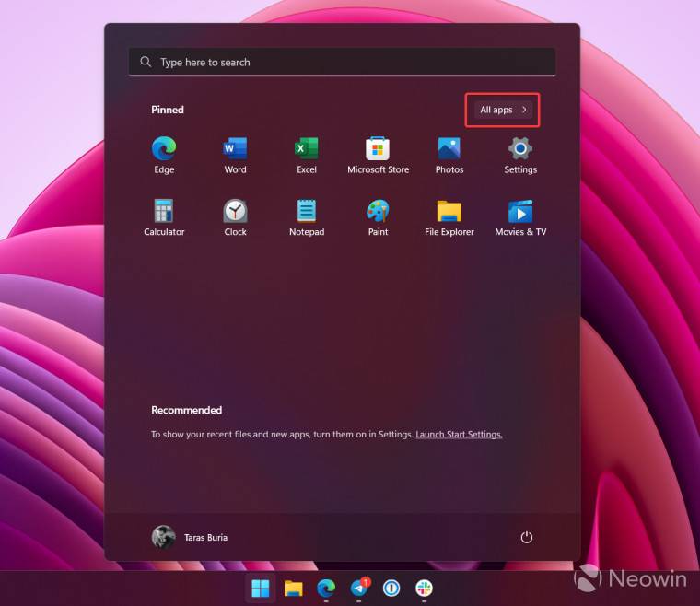Launch the Photos app
This screenshot has width=700, height=606.
point(449,156)
